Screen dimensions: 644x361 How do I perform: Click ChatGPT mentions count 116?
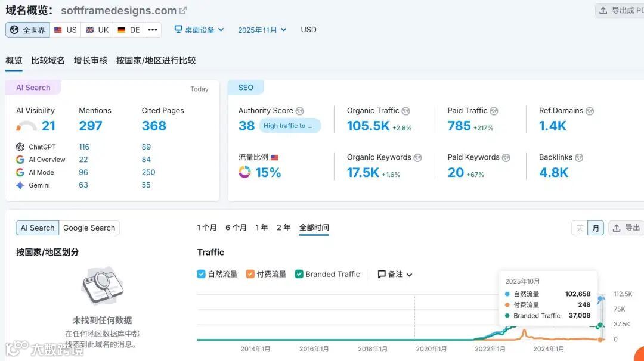[84, 147]
